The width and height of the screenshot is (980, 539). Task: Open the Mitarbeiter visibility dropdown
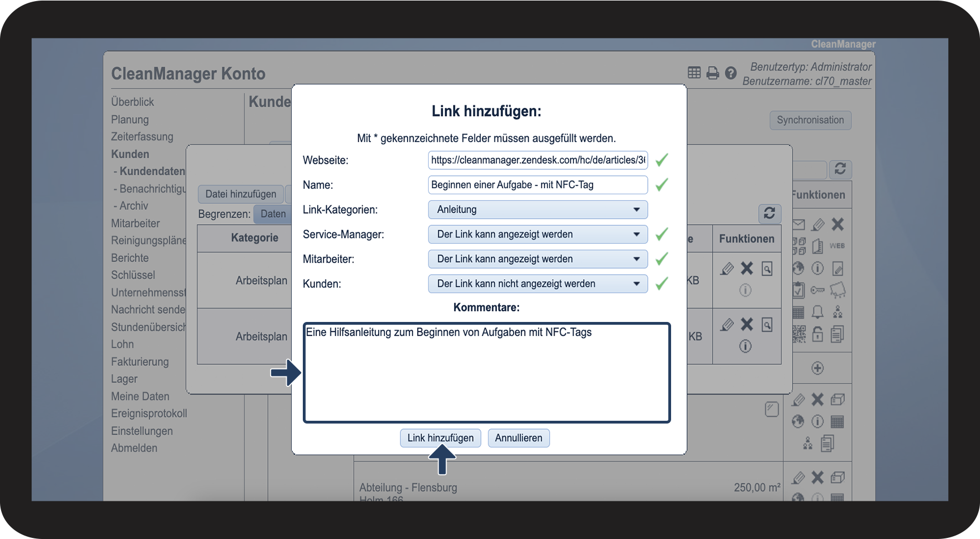(537, 259)
